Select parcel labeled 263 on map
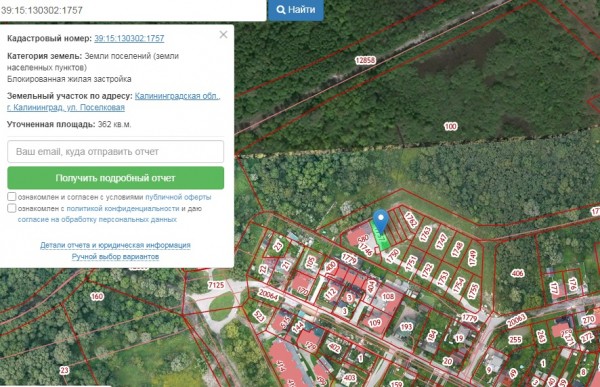The height and width of the screenshot is (387, 600). pos(541,336)
